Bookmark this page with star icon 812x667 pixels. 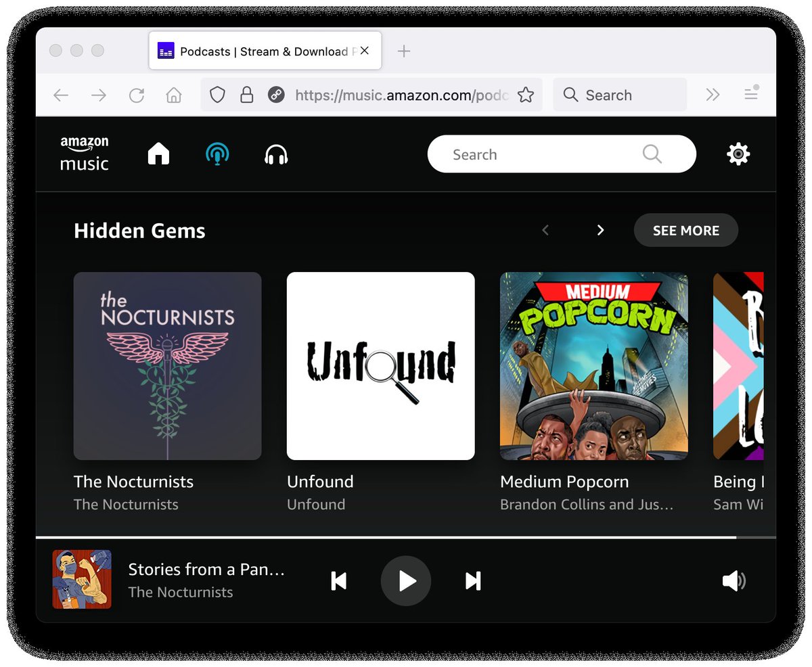click(526, 95)
